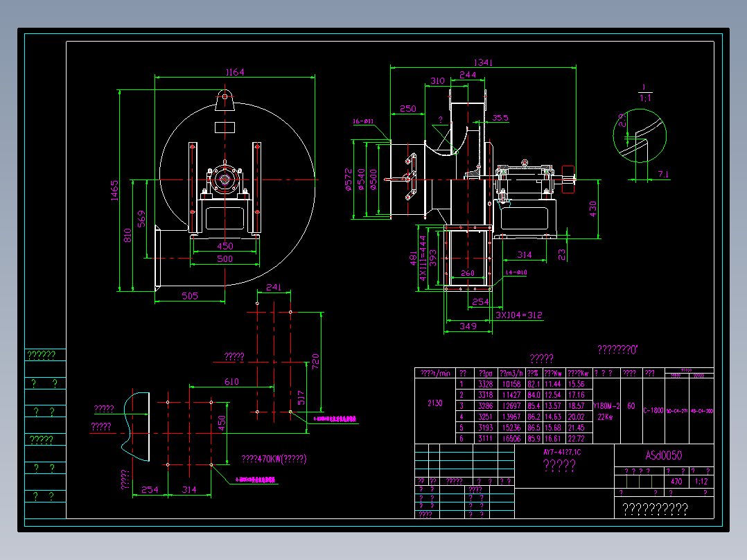Click the 3X104=312 dimension text
747x560 pixels.
(519, 315)
